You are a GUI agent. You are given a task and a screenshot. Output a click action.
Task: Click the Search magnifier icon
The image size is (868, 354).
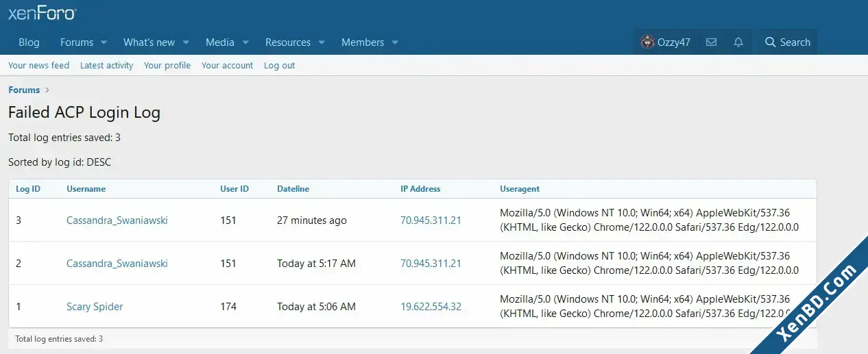point(771,42)
